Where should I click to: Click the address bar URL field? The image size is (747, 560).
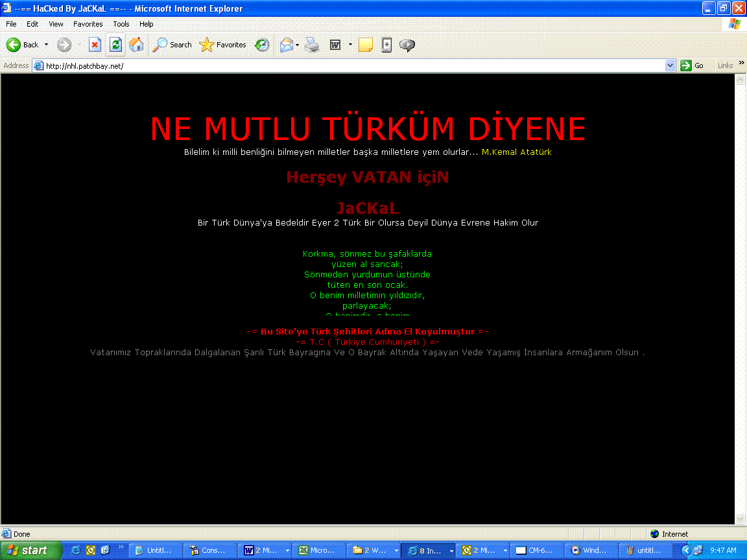point(350,65)
